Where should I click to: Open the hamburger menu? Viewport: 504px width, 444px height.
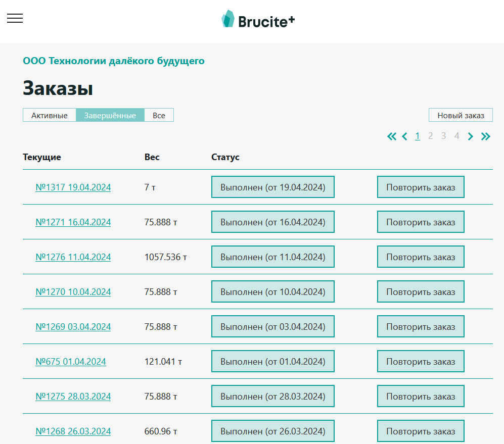[x=15, y=18]
